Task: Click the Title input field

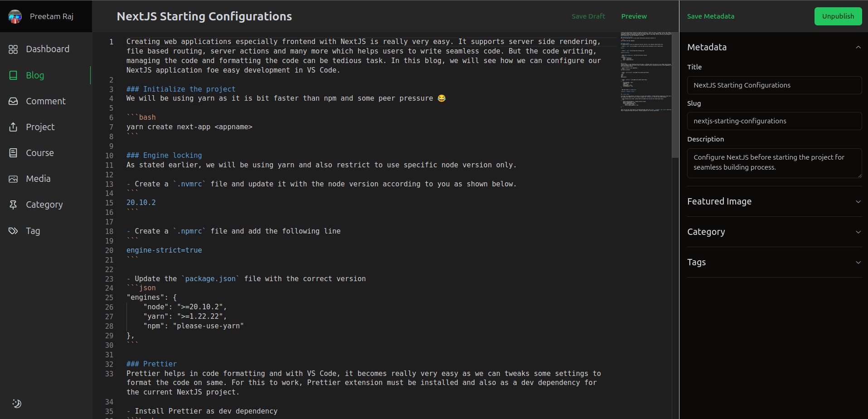Action: (774, 85)
